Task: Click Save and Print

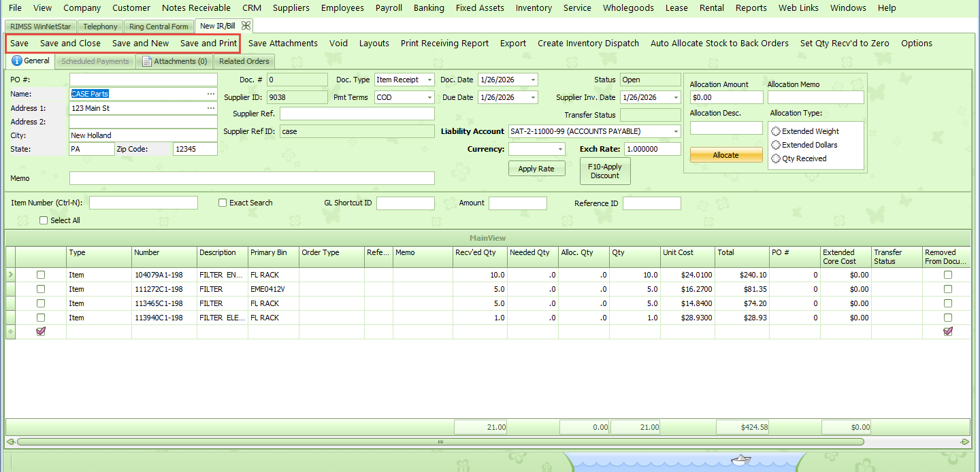Action: pos(208,43)
